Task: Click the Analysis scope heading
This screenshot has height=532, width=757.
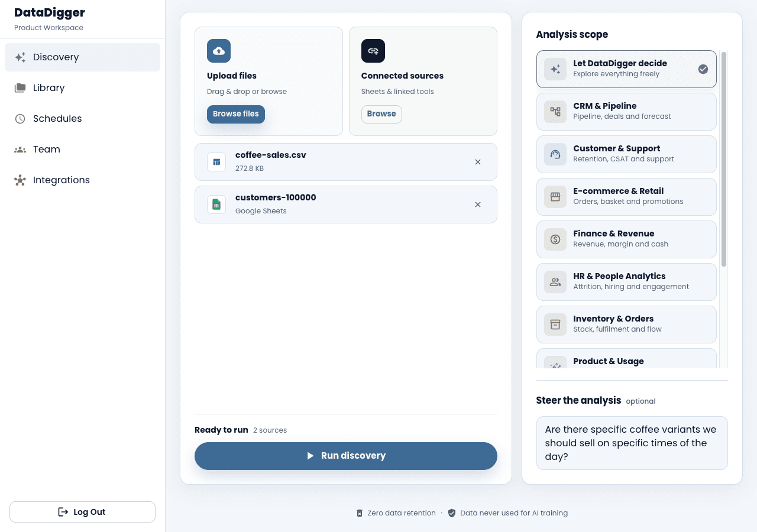Action: click(572, 35)
